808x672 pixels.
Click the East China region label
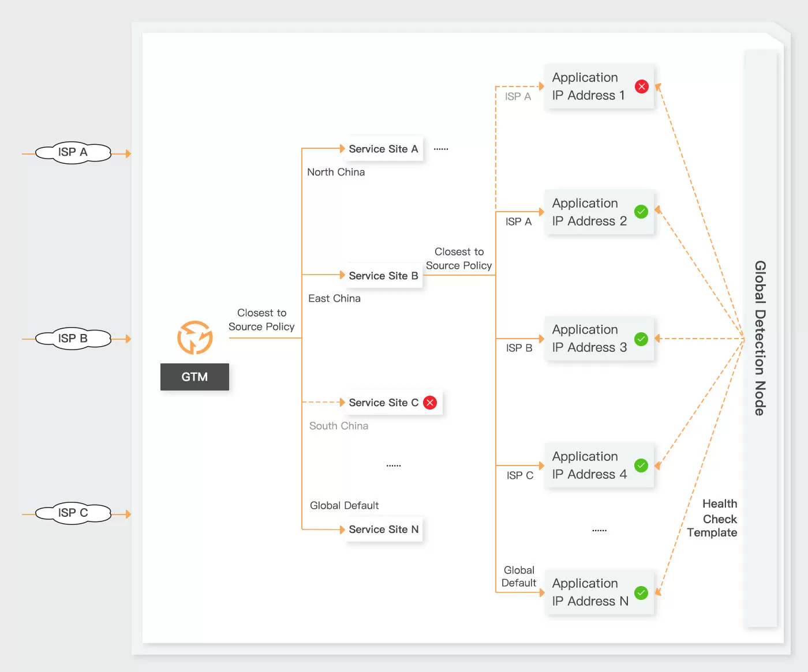(x=334, y=298)
